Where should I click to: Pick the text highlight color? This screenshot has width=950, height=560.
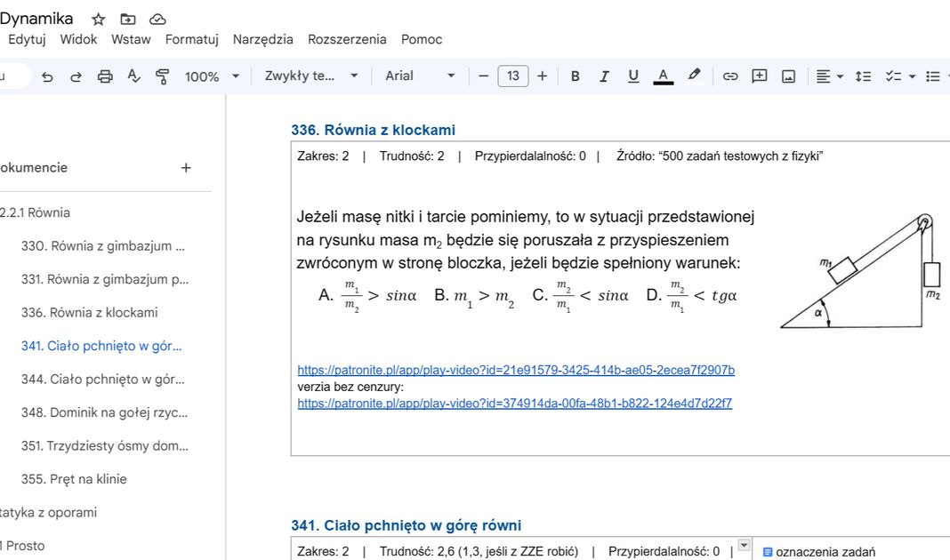(694, 76)
